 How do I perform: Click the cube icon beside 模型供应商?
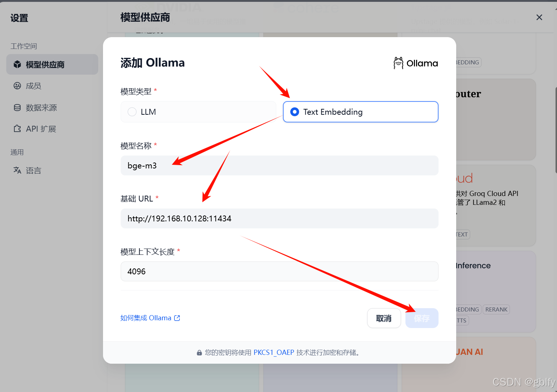click(x=17, y=64)
